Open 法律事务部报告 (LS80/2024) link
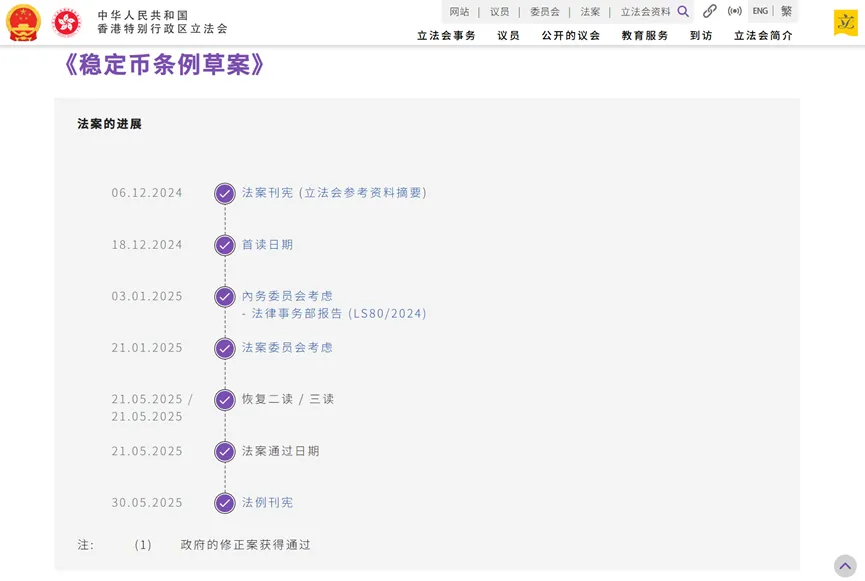 coord(339,313)
